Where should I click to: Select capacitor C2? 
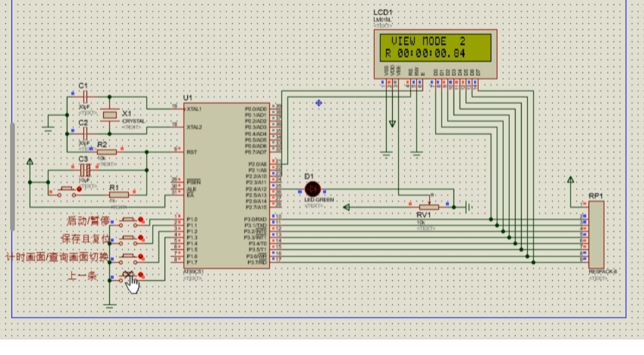(85, 134)
